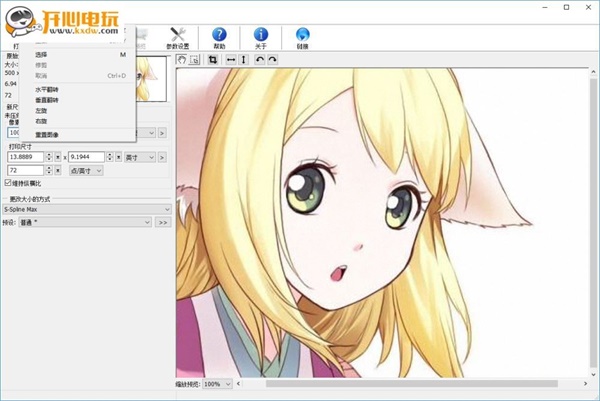Choose 水平翻转 from the open menu

click(x=48, y=89)
